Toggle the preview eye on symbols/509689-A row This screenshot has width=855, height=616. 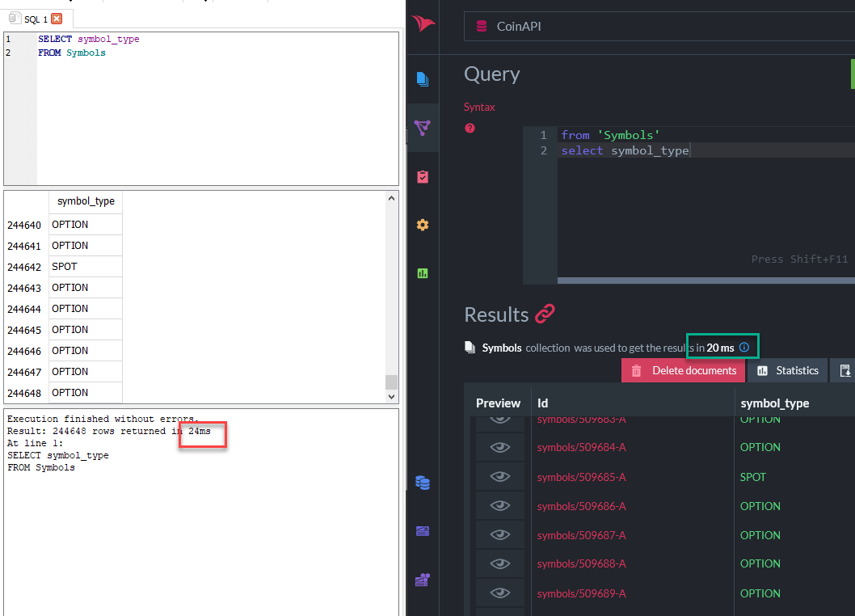(x=501, y=593)
